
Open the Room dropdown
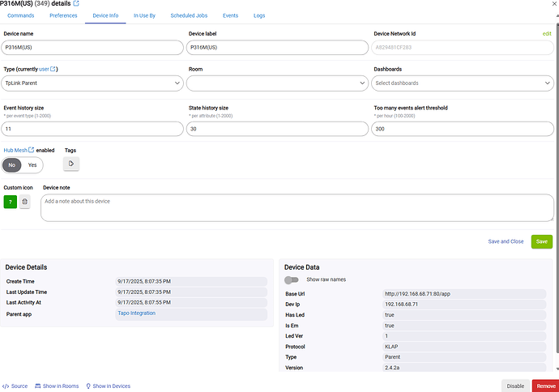point(277,83)
